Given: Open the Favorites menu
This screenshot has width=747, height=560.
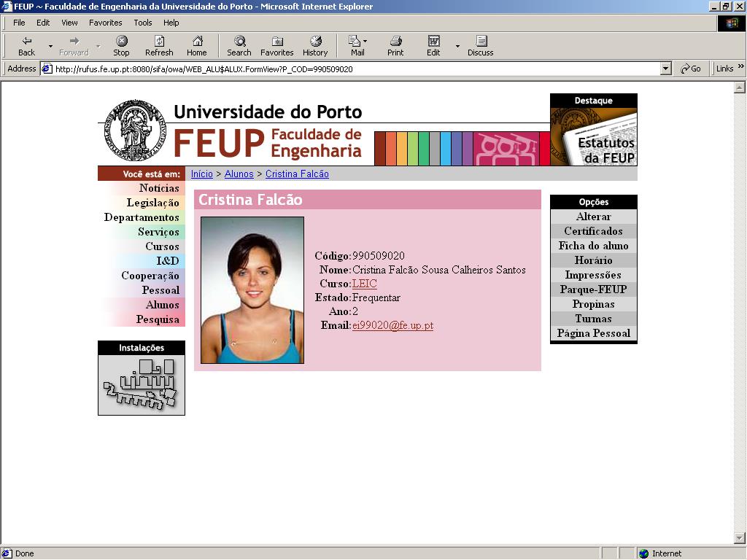Looking at the screenshot, I should coord(105,23).
